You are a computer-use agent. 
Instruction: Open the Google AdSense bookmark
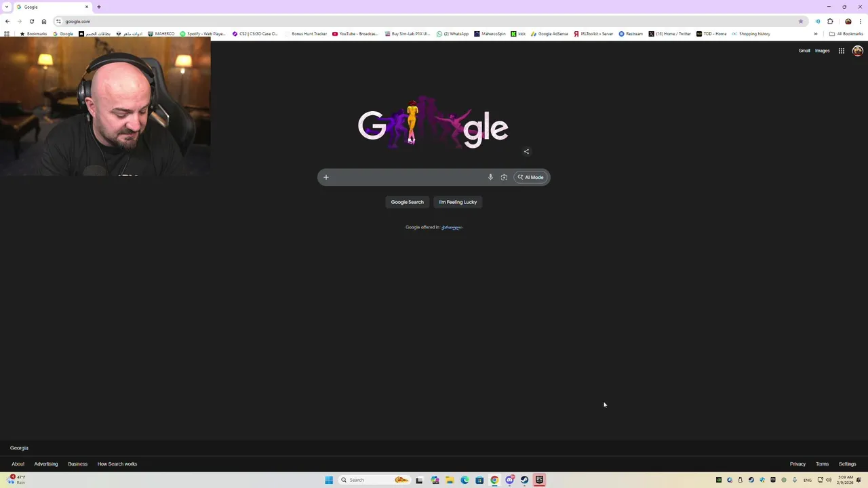point(549,34)
